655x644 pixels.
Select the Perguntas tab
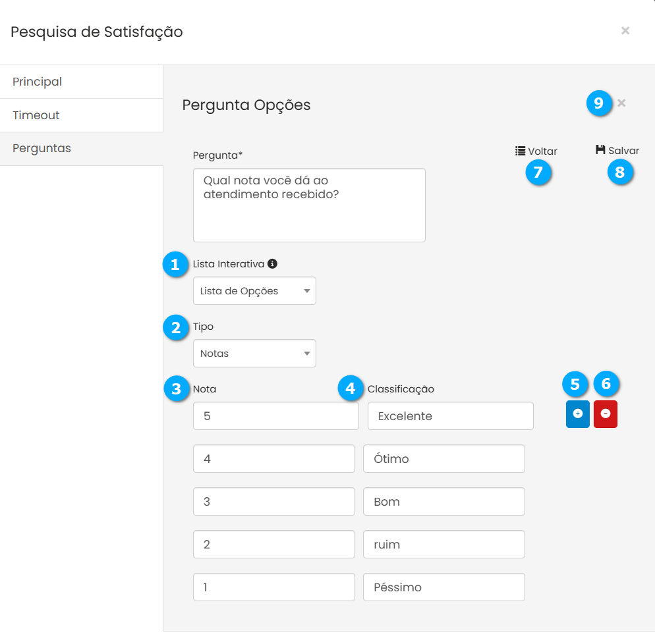coord(81,149)
